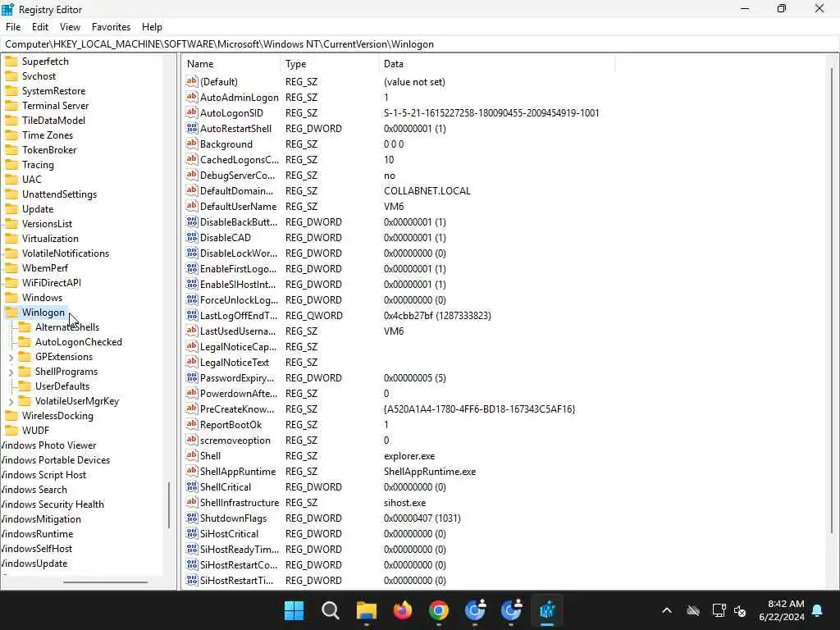Viewport: 840px width, 630px height.
Task: Click the ShellCritical DWORD icon
Action: point(192,486)
